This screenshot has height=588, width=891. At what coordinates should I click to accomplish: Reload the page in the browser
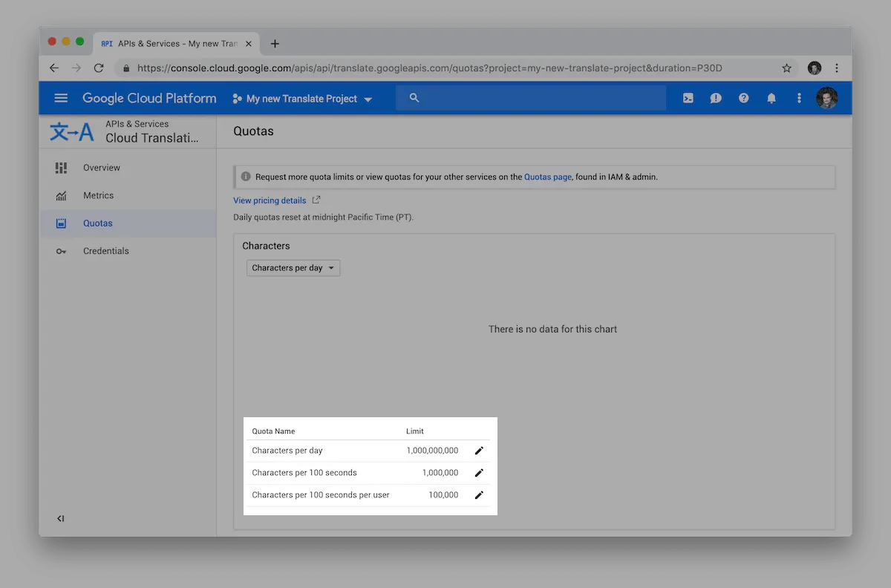(99, 68)
